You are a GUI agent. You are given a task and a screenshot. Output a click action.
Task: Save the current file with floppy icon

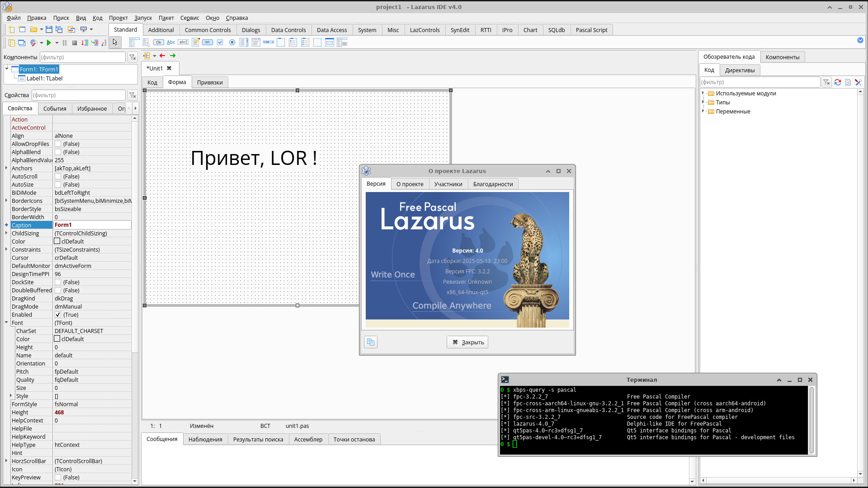pos(49,30)
